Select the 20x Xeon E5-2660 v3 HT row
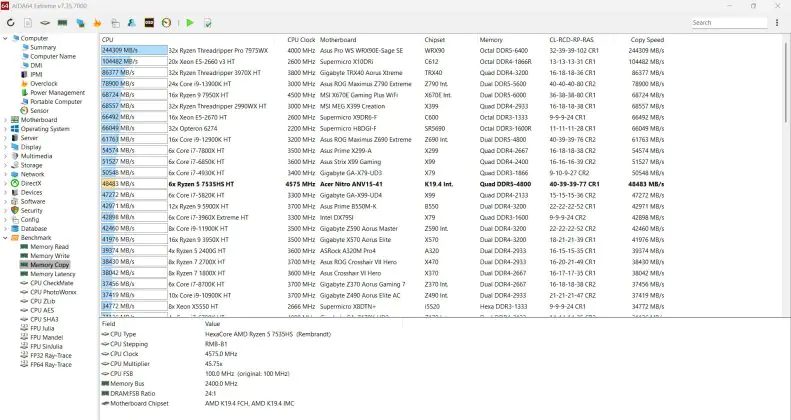Viewport: 791px width, 420px height. (383, 62)
